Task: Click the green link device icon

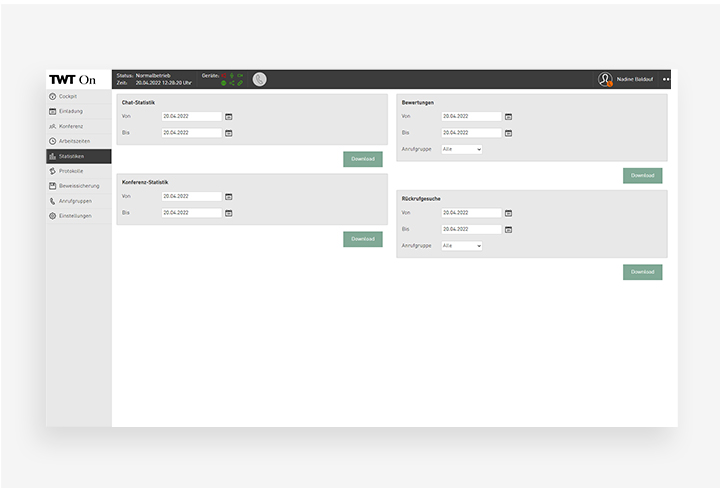Action: click(x=240, y=83)
